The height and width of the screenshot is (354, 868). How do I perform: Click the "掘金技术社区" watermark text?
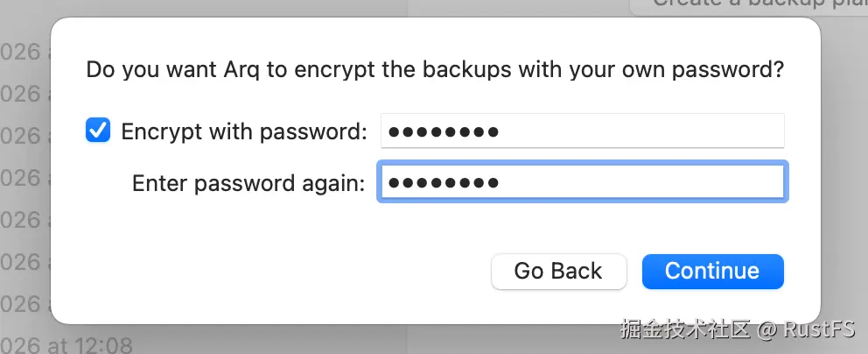[686, 330]
